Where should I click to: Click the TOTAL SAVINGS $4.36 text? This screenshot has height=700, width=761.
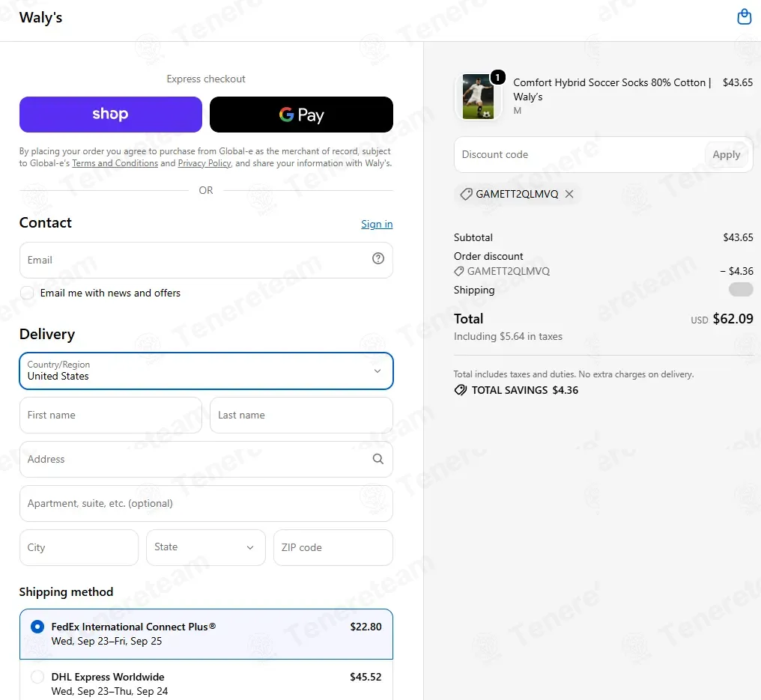525,390
